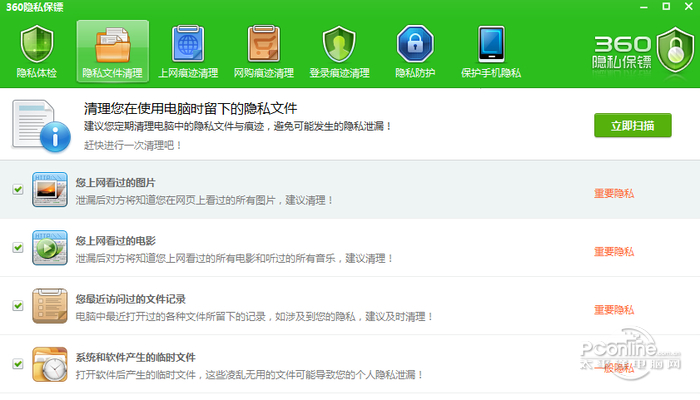Screen dimensions: 700x400
Task: Click the 360隐私保镖 logo shield
Action: (675, 50)
